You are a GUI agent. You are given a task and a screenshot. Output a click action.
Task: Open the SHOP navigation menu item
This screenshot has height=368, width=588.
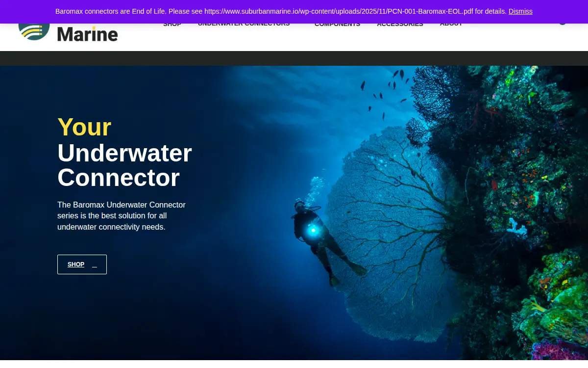pos(172,25)
